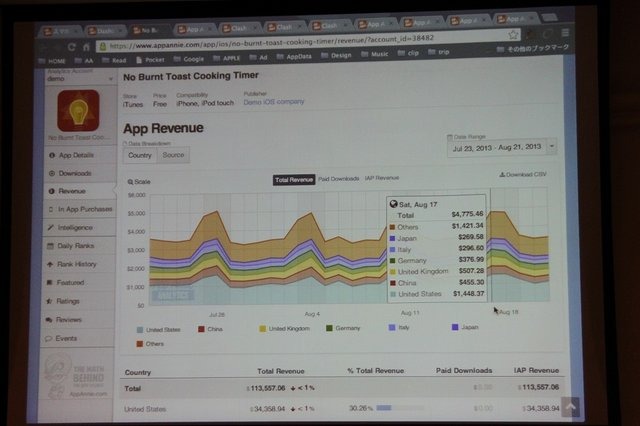Toggle Japan series in chart legend
This screenshot has width=640, height=426.
click(465, 327)
